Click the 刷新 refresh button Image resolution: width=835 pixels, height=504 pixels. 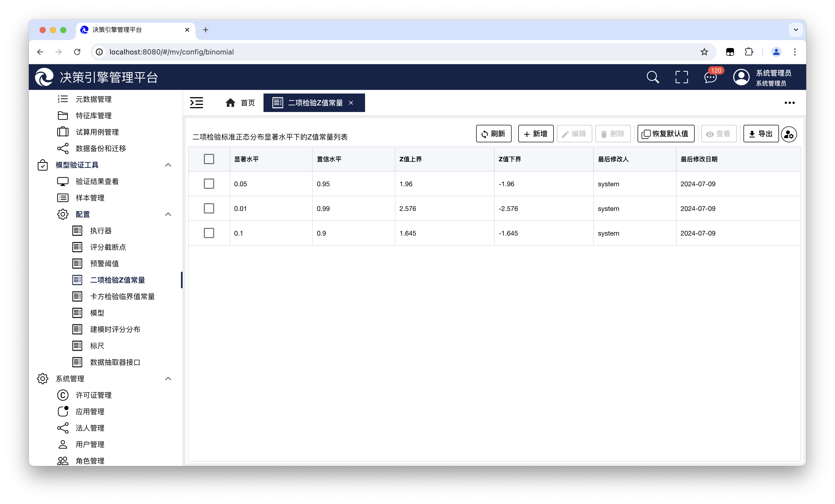493,134
